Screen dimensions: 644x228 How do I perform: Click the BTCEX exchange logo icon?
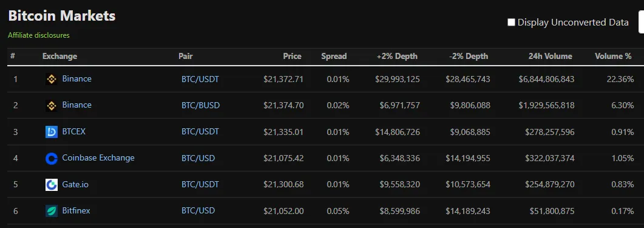click(x=52, y=132)
